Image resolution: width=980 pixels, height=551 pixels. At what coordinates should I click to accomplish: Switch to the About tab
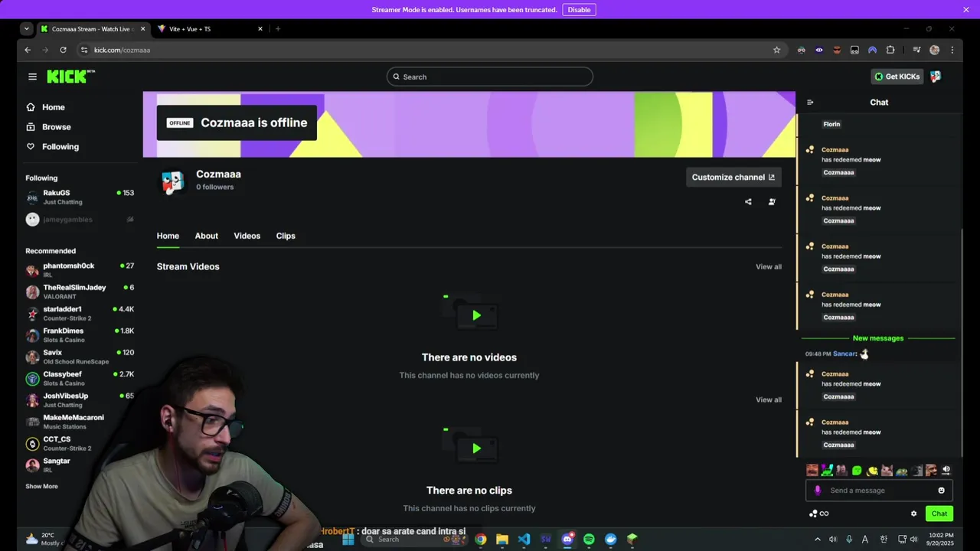[x=206, y=236]
